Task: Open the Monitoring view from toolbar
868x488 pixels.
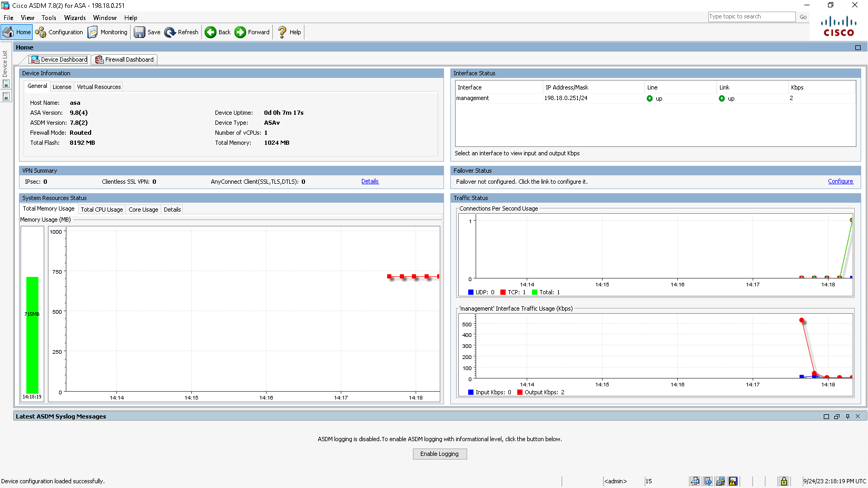Action: 107,32
